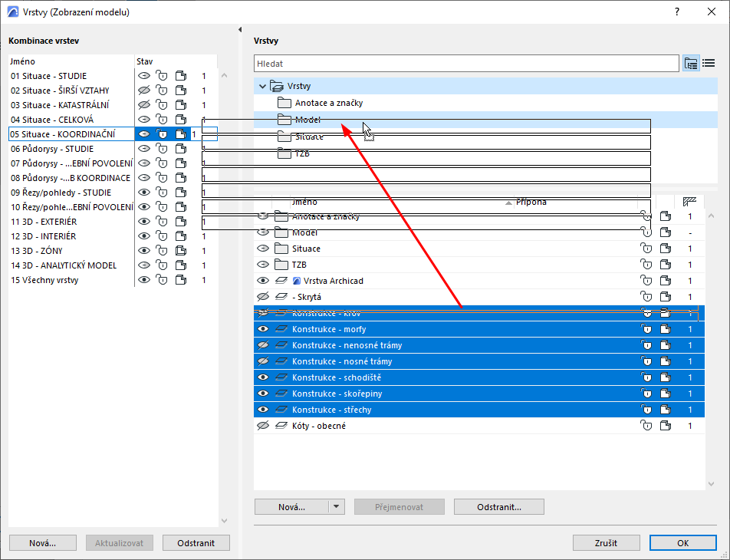Click layer icon of Konstrukce - nosné trámy
Viewport: 730px width, 560px height.
tap(281, 361)
